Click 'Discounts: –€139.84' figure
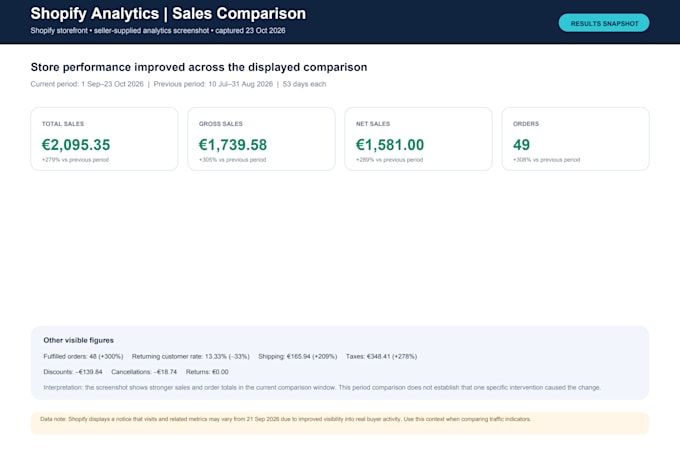 (x=73, y=372)
